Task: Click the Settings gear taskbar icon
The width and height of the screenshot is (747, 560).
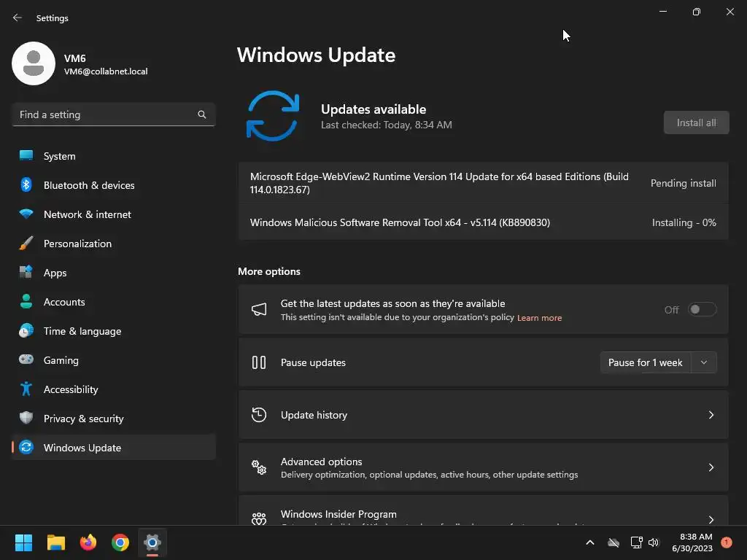Action: coord(152,542)
